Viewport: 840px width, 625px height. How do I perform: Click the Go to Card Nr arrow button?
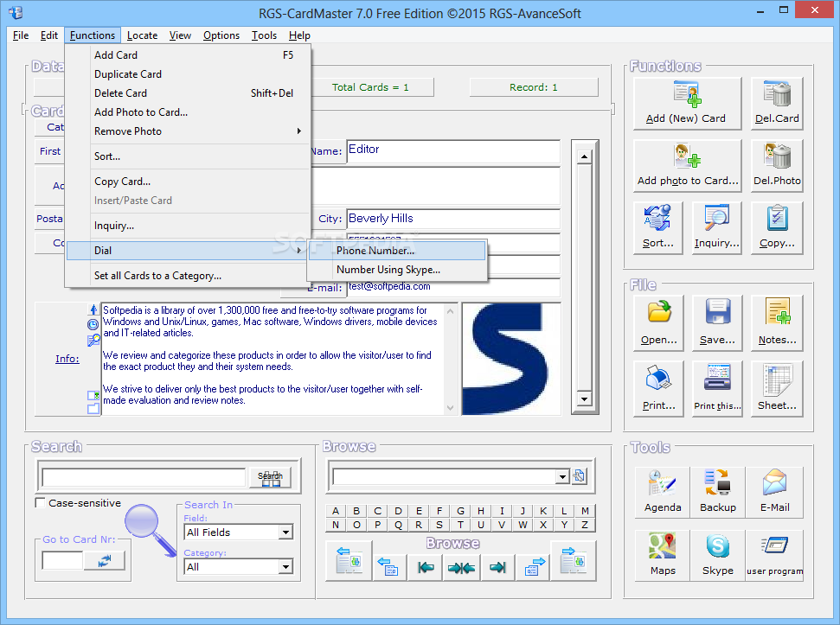(105, 561)
